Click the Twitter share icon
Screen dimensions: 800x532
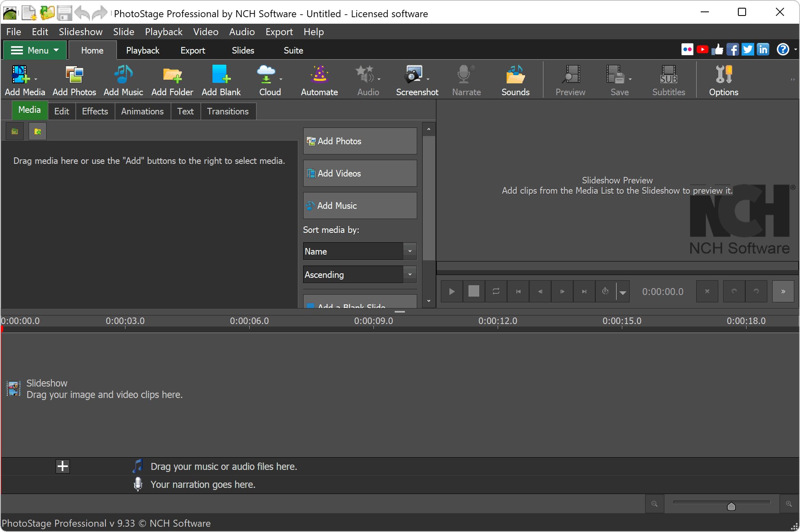748,49
